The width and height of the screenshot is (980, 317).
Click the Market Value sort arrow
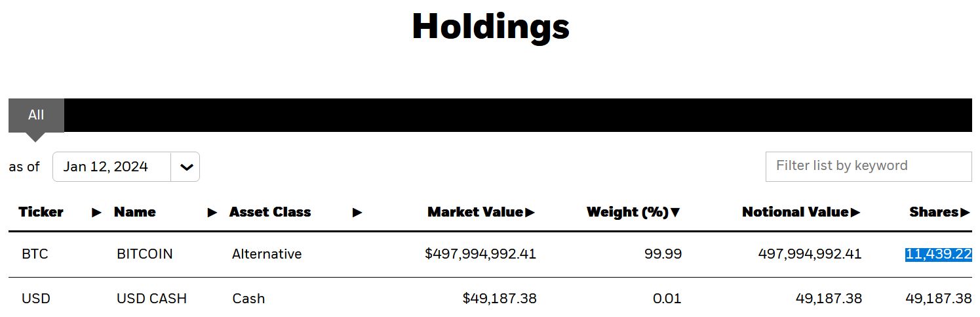coord(530,213)
